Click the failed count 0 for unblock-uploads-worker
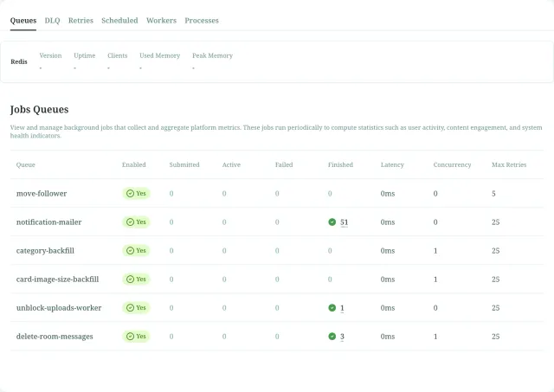The width and height of the screenshot is (554, 392). coord(277,308)
